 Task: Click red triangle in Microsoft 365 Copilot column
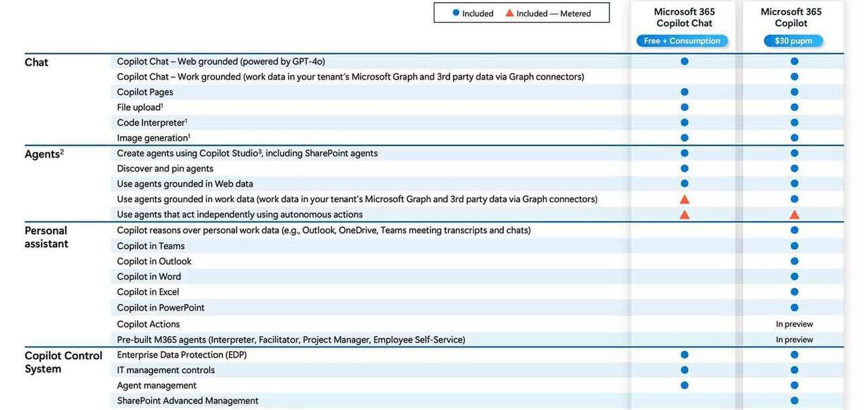tap(794, 215)
